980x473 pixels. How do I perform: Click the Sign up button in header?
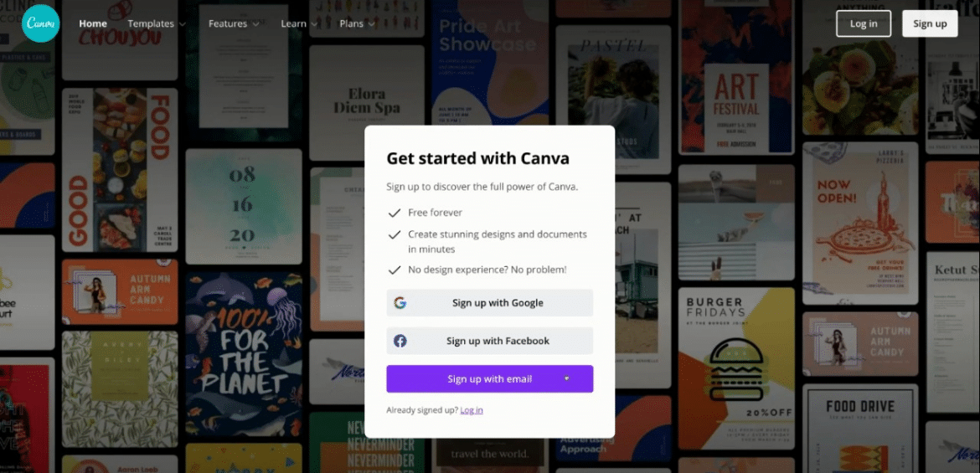tap(930, 23)
